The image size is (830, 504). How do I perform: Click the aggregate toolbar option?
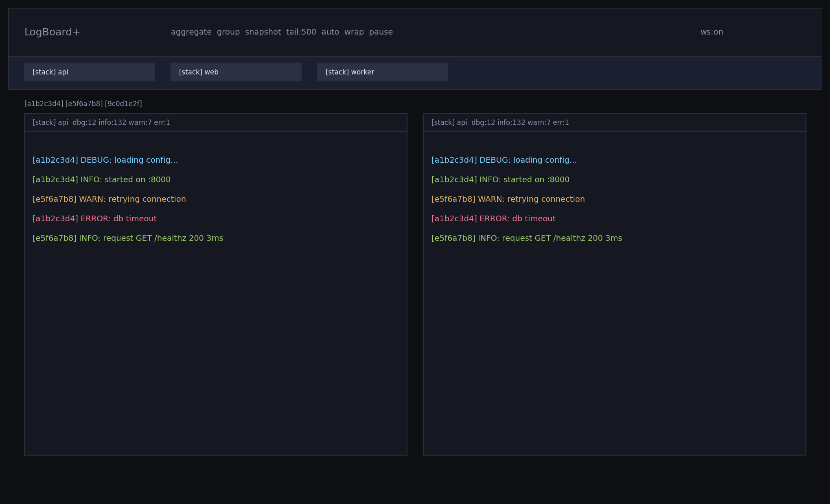(191, 32)
